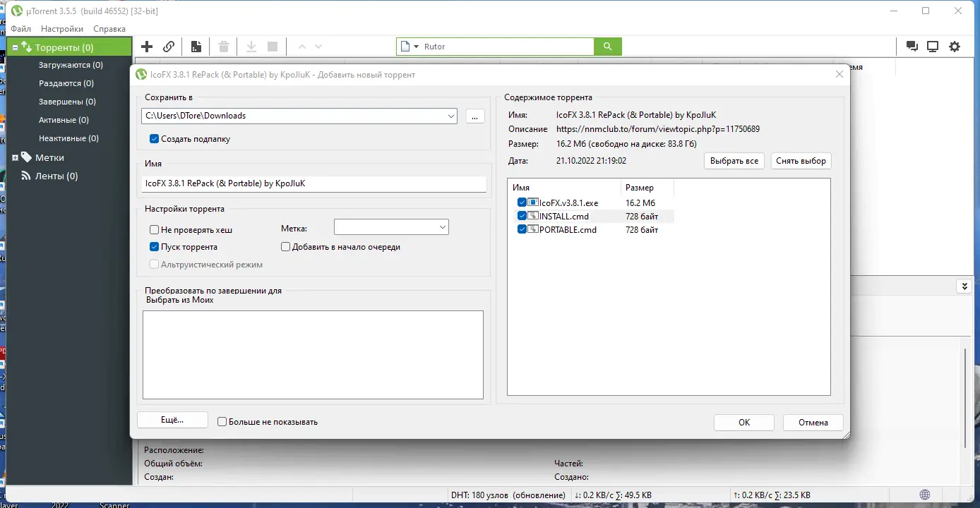
Task: Click the upload speed status entry
Action: (x=772, y=495)
